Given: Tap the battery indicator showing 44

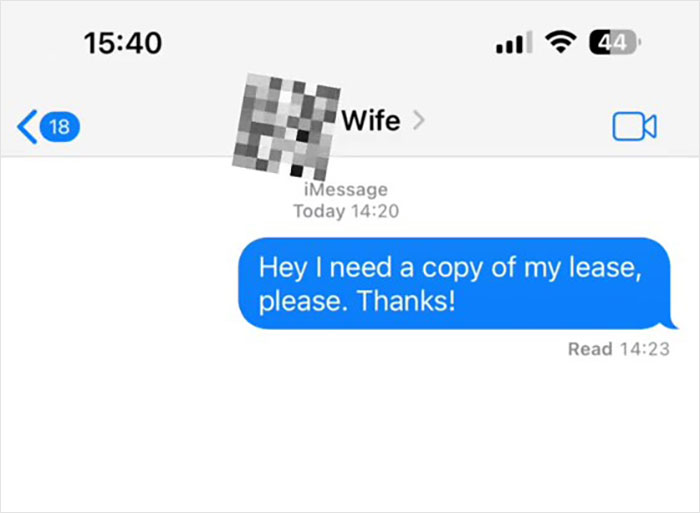Looking at the screenshot, I should tap(615, 42).
